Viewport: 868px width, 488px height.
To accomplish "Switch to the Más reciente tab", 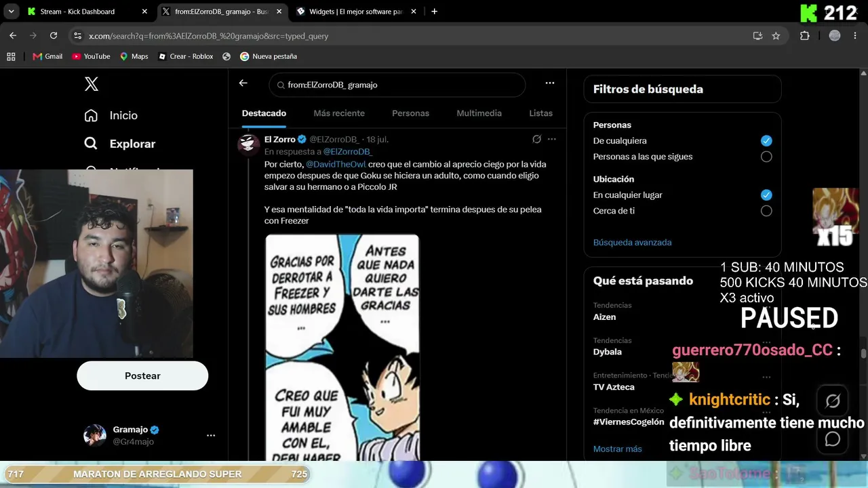I will point(339,113).
